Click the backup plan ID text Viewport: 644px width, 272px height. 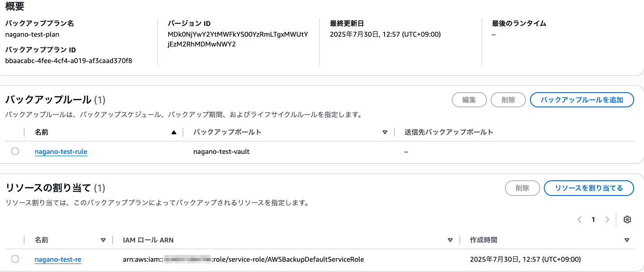[x=68, y=61]
